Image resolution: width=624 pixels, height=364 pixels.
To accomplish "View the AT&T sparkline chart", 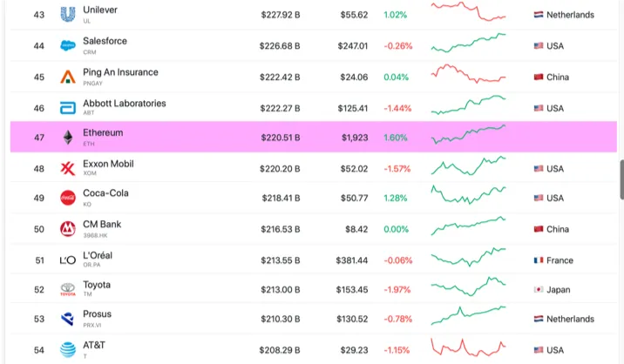I will point(468,347).
